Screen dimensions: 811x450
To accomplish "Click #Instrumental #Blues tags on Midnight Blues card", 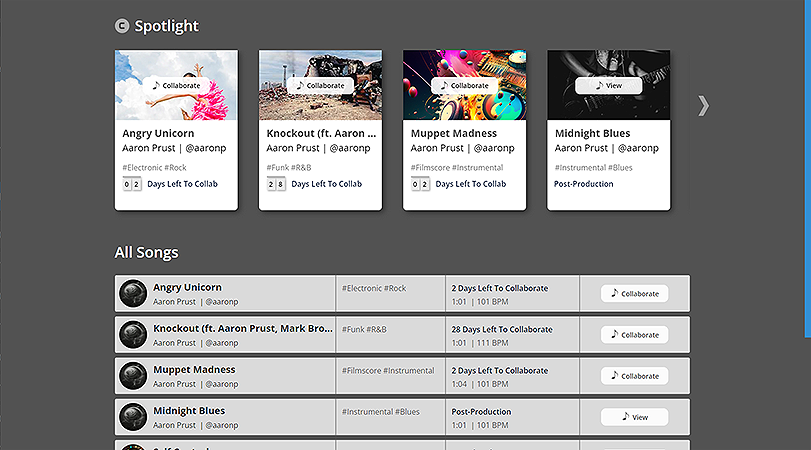I will click(593, 168).
